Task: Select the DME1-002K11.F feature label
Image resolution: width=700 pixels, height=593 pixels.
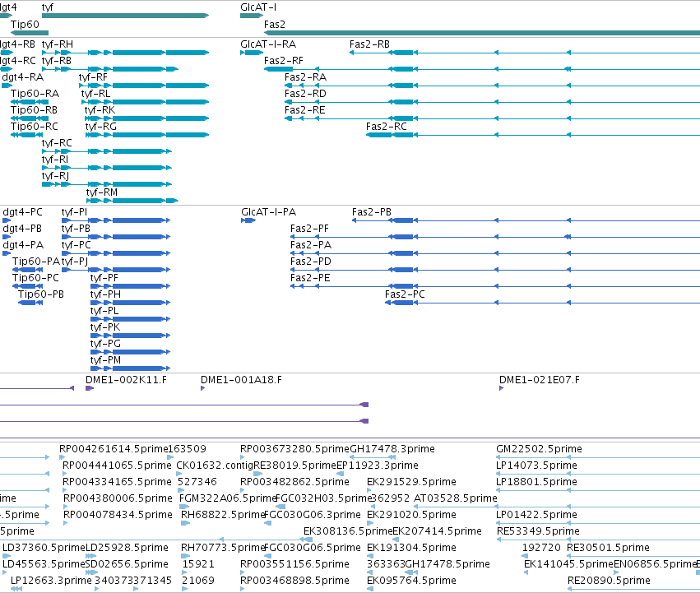Action: pyautogui.click(x=127, y=380)
